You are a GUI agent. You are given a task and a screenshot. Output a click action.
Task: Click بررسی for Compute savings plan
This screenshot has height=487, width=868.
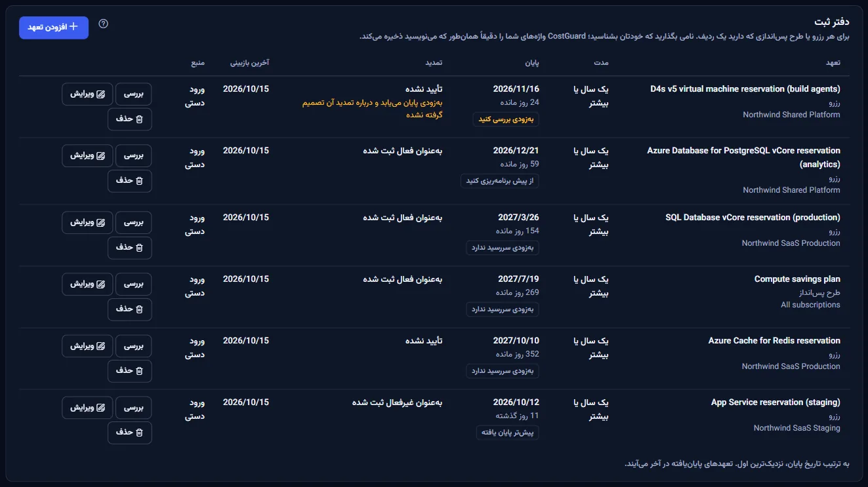[134, 284]
